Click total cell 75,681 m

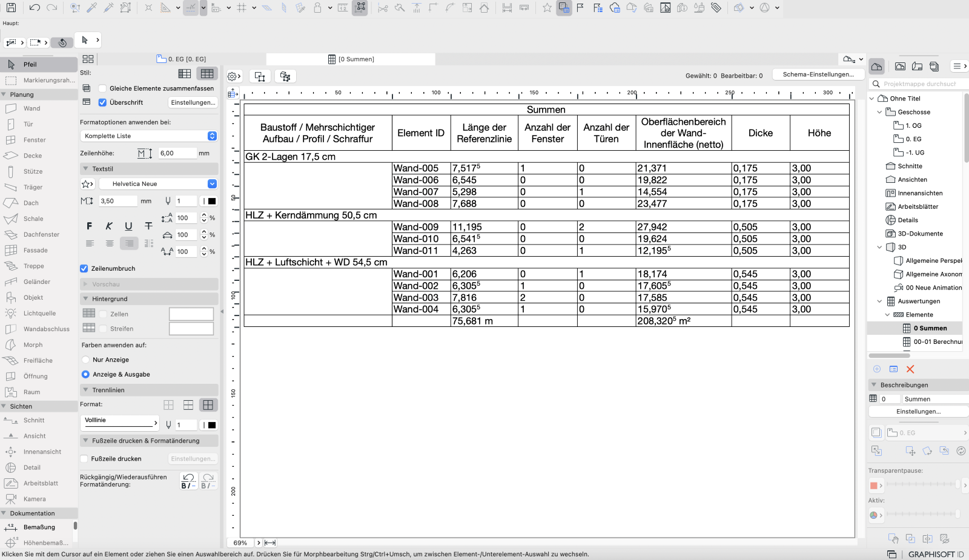tap(484, 321)
